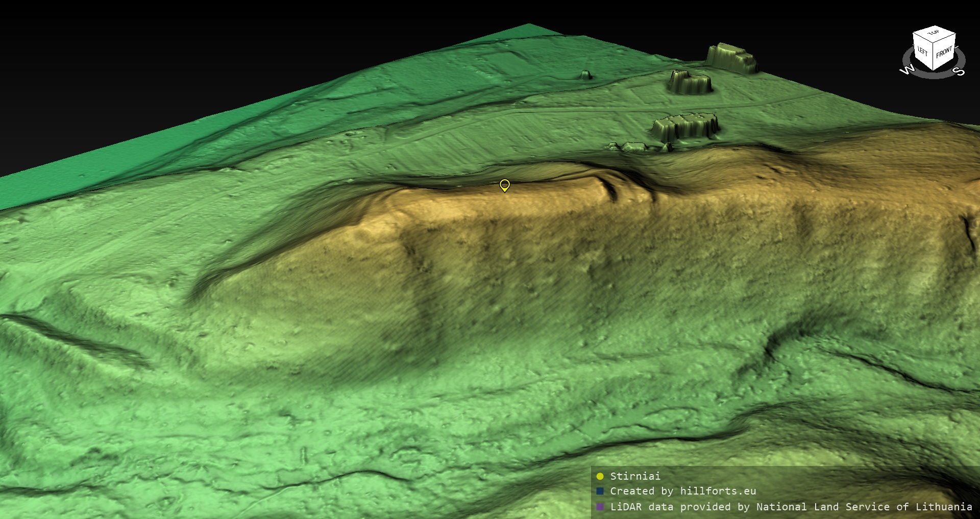
Task: Click the middle of the three large buildings
Action: point(689,82)
